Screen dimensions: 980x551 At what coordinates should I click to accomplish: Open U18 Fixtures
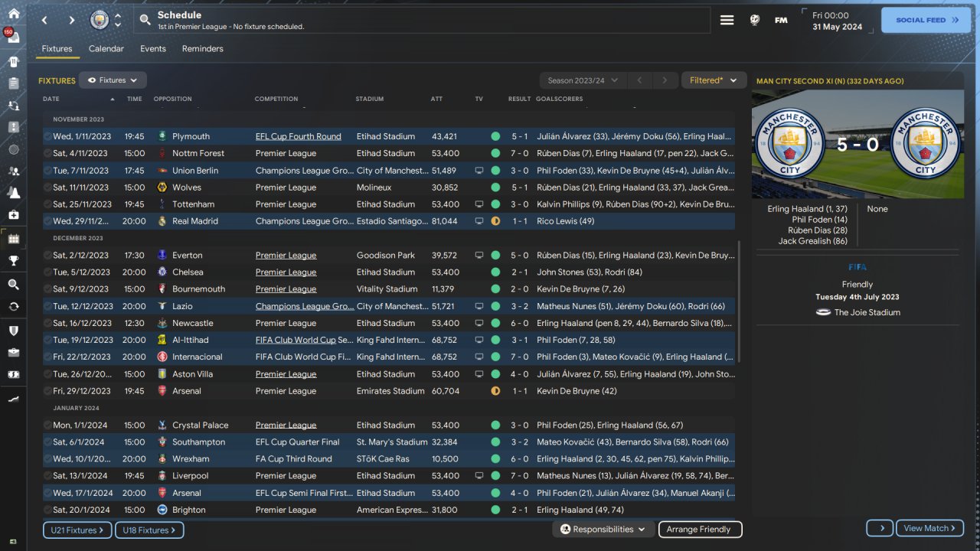(x=149, y=530)
